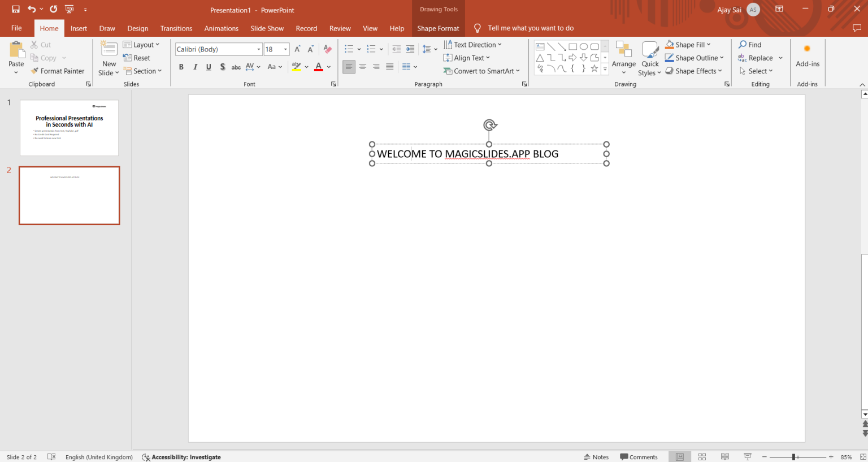Click the Tell me what you want to do box
Screen dimensions: 868x462
531,28
